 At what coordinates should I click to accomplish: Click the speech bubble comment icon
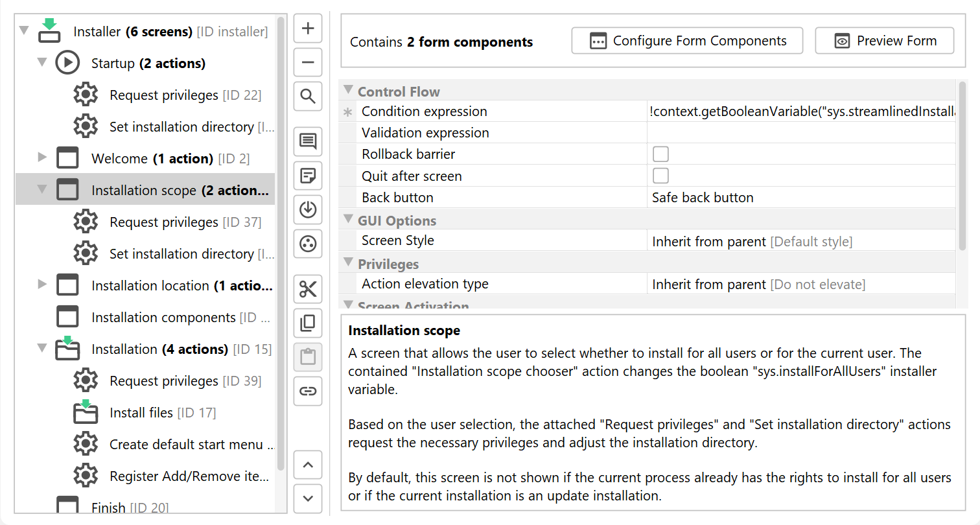(308, 141)
